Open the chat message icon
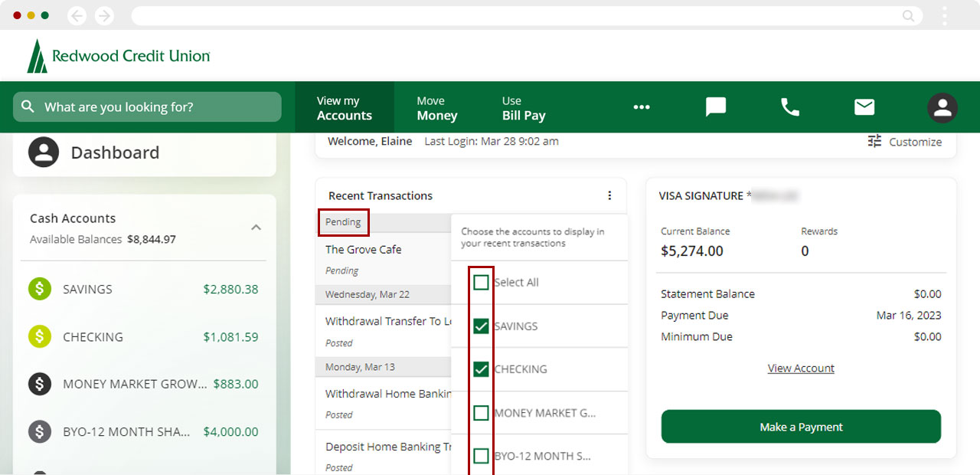Image resolution: width=980 pixels, height=475 pixels. (716, 107)
